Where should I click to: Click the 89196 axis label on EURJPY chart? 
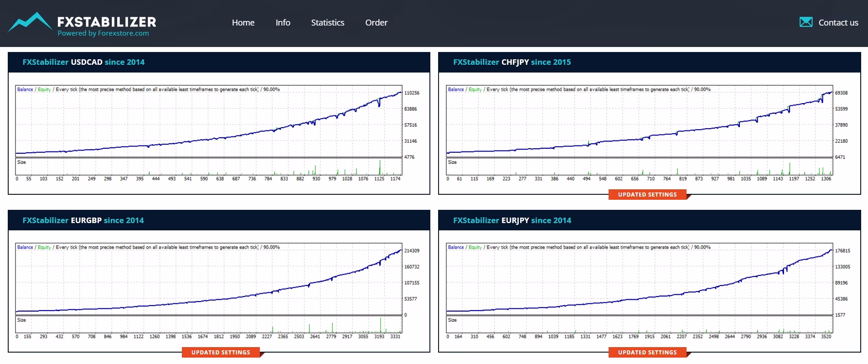[842, 283]
